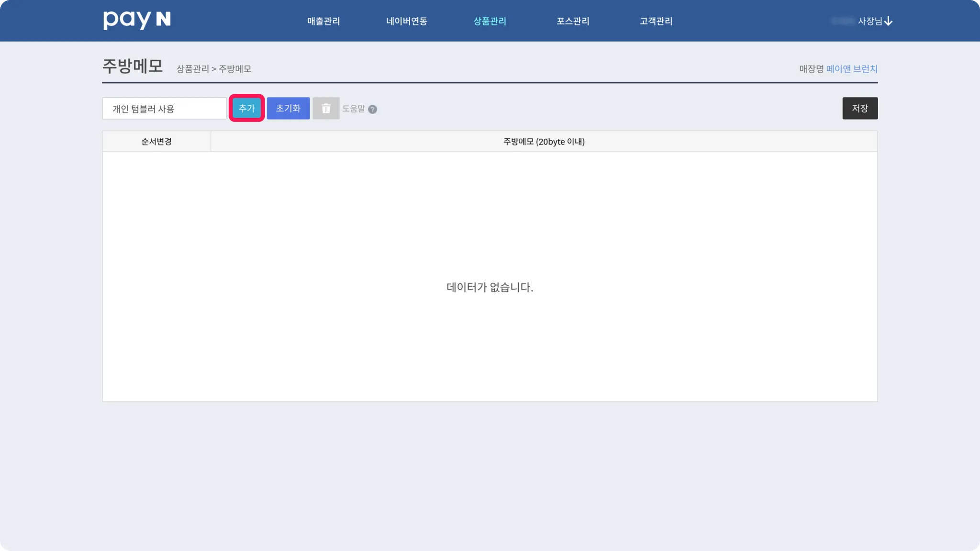Click the pay N logo
The height and width of the screenshot is (551, 980).
(137, 20)
